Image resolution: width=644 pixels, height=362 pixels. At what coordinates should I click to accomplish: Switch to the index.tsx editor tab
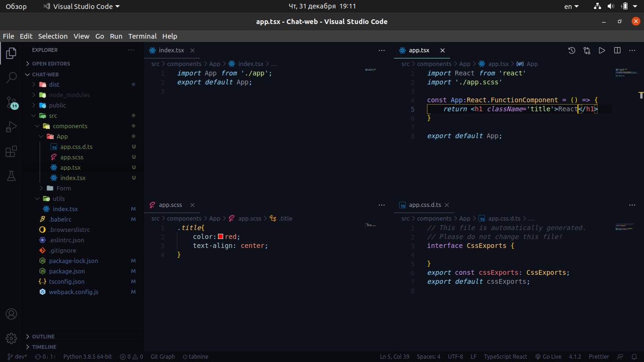point(171,50)
